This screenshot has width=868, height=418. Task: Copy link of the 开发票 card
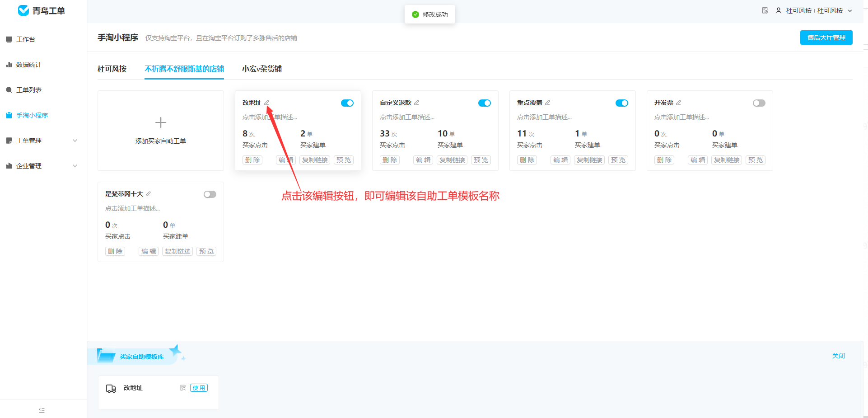(727, 160)
